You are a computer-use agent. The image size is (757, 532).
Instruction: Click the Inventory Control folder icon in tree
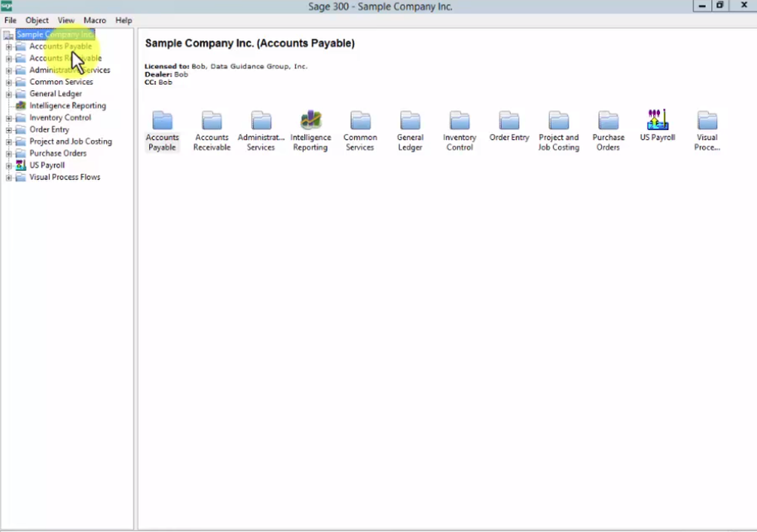20,118
